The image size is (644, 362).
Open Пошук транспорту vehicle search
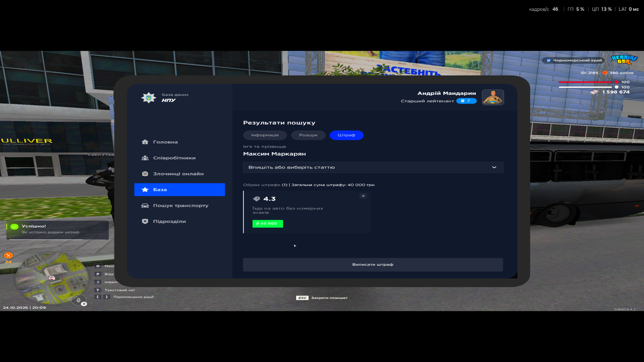tap(179, 206)
